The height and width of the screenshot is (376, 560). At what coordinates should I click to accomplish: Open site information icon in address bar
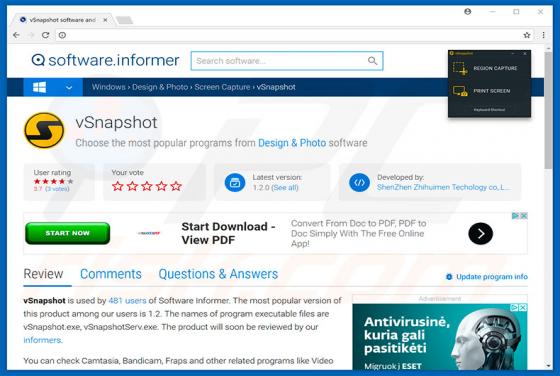62,35
